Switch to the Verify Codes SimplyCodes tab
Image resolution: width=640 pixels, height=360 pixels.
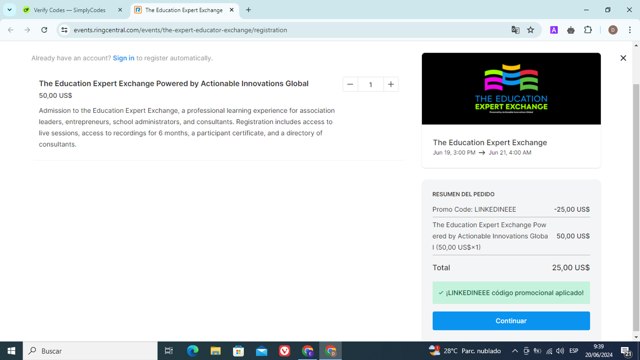69,10
